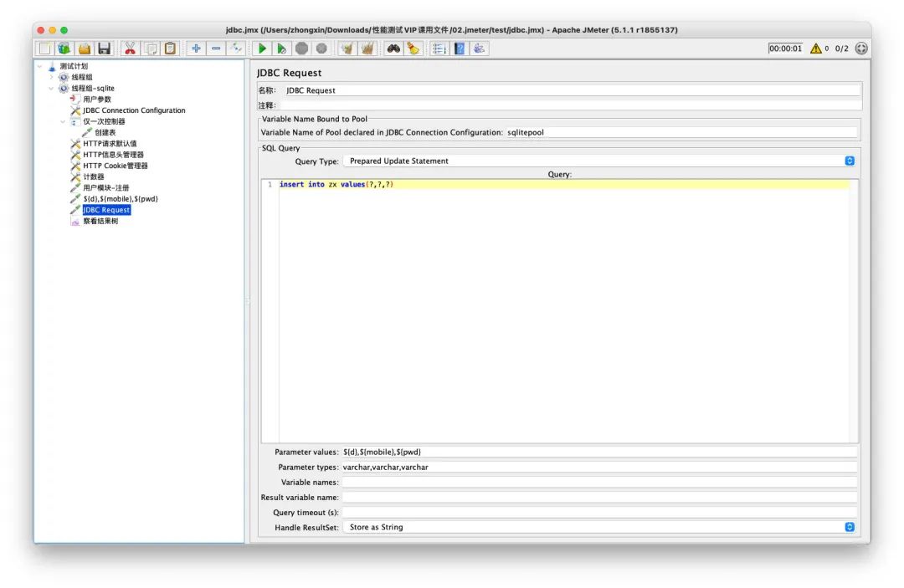Image resolution: width=904 pixels, height=588 pixels.
Task: Click the 0/2 thread count indicator
Action: 842,49
